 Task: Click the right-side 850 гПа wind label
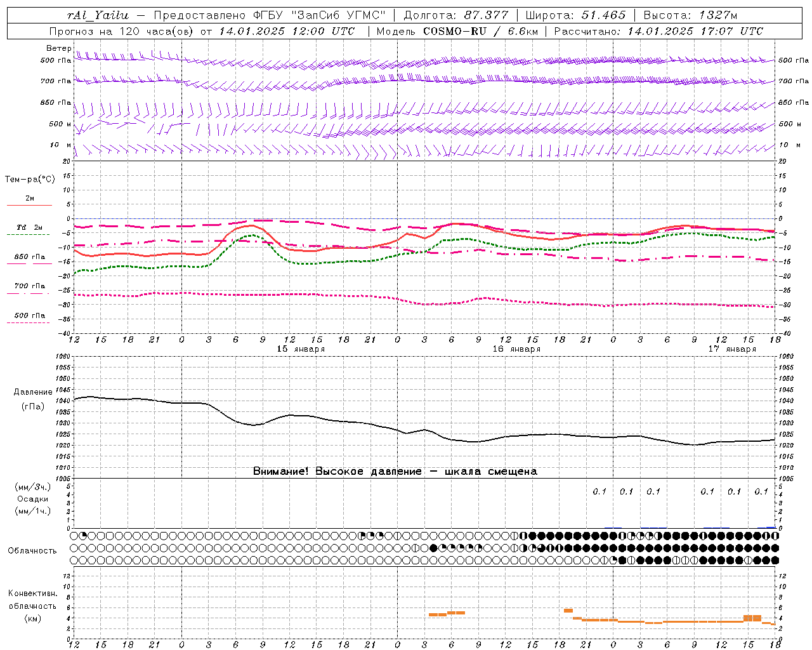(794, 102)
